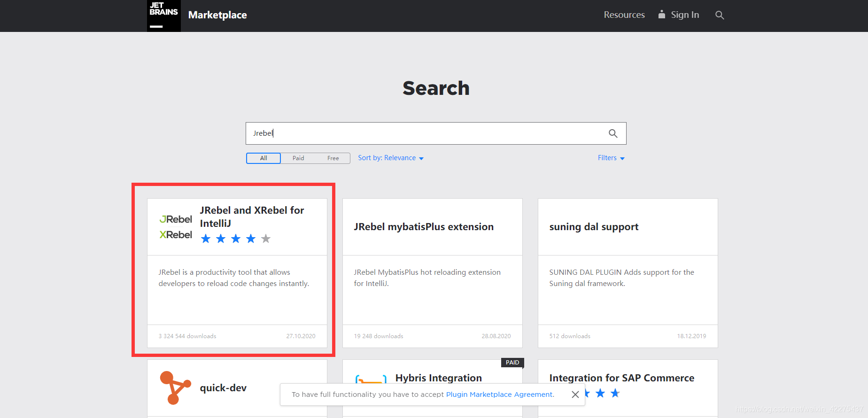Open the quick-dev plugin title

coord(223,388)
